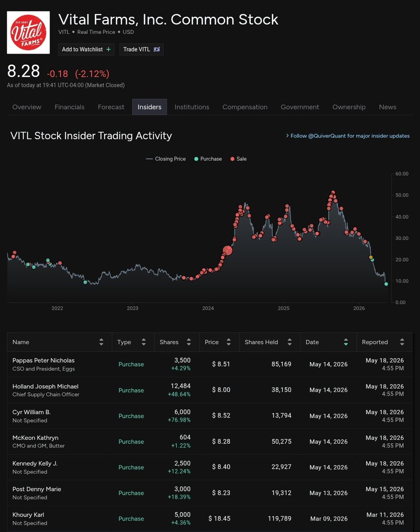Sort table by the Date column arrows

pyautogui.click(x=346, y=342)
